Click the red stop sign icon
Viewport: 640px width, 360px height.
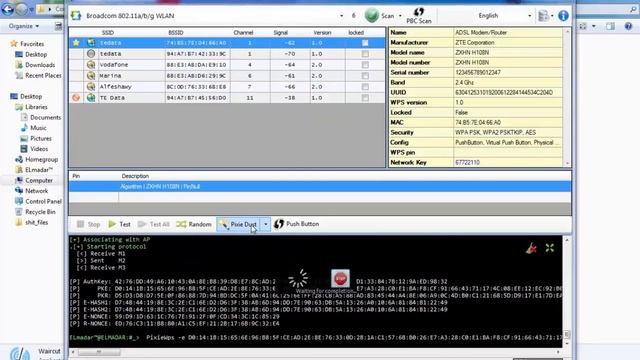click(340, 279)
